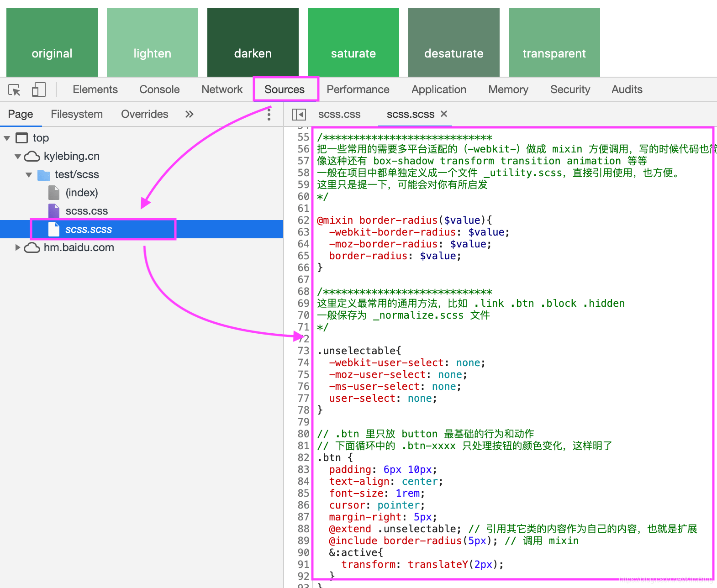Viewport: 717px width, 588px height.
Task: Toggle the file navigator sidebar icon
Action: tap(299, 114)
